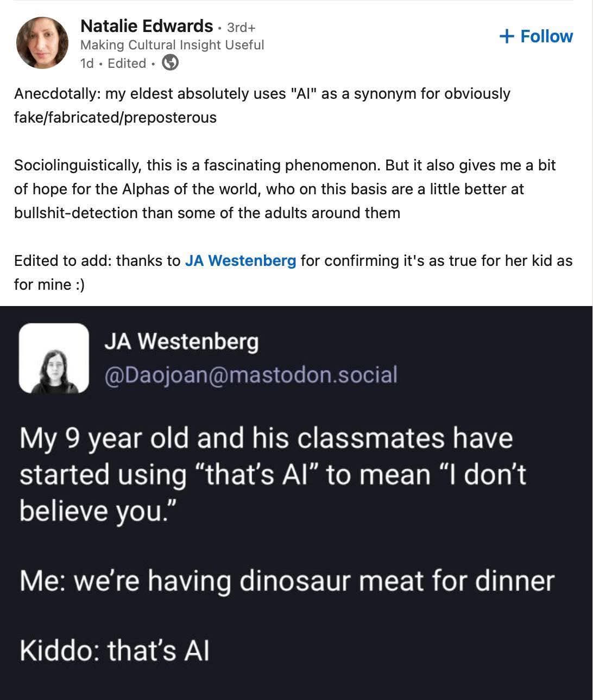Click the @Daojoan@mastodon.social handle
593x700 pixels.
pyautogui.click(x=250, y=374)
